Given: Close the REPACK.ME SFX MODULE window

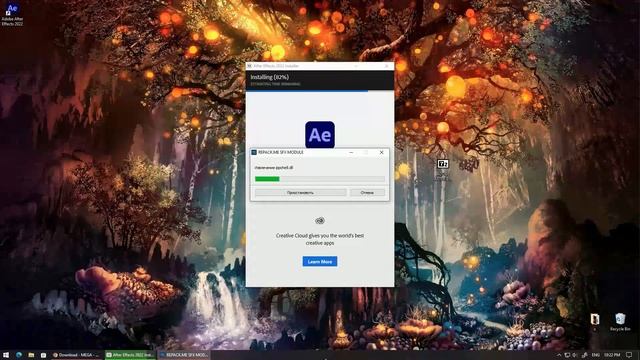Looking at the screenshot, I should pos(382,152).
